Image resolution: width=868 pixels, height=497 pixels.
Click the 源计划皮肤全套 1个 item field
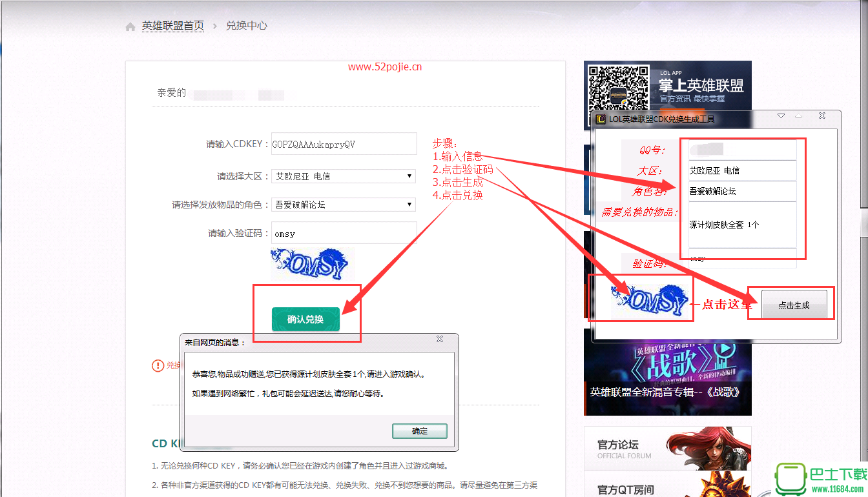[x=743, y=225]
